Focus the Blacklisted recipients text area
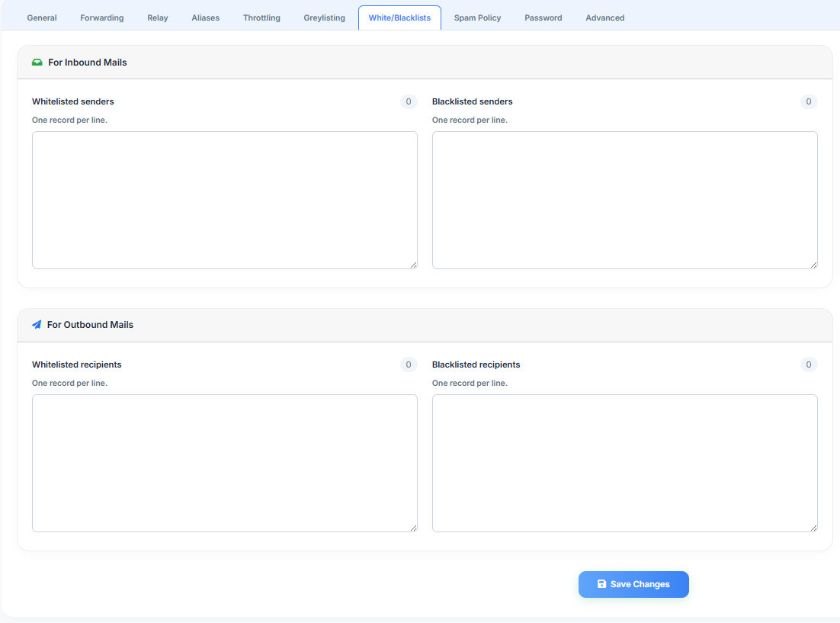Screen dimensions: 840x623 coord(624,463)
